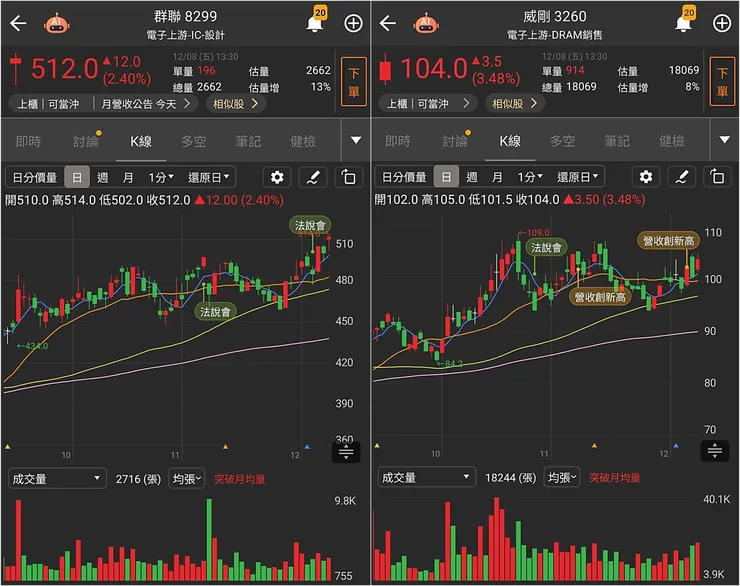Open 成交量 indicator dropdown in 群聯 panel
The image size is (740, 586).
click(57, 479)
